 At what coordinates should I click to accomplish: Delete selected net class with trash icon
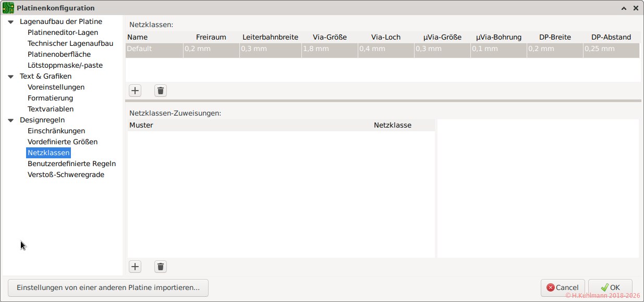[x=161, y=91]
